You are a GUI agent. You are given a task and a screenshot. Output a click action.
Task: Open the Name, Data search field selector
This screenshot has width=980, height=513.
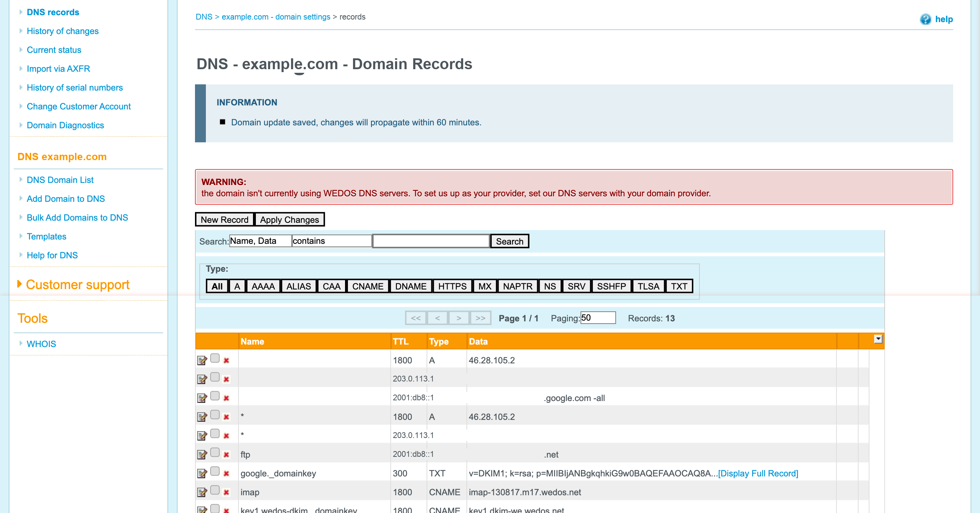(x=260, y=241)
